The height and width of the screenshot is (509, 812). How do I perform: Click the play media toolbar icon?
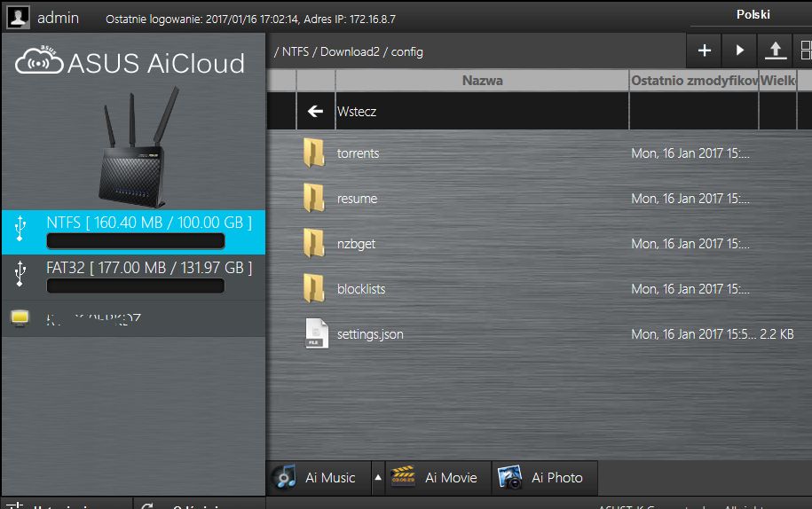click(x=740, y=51)
